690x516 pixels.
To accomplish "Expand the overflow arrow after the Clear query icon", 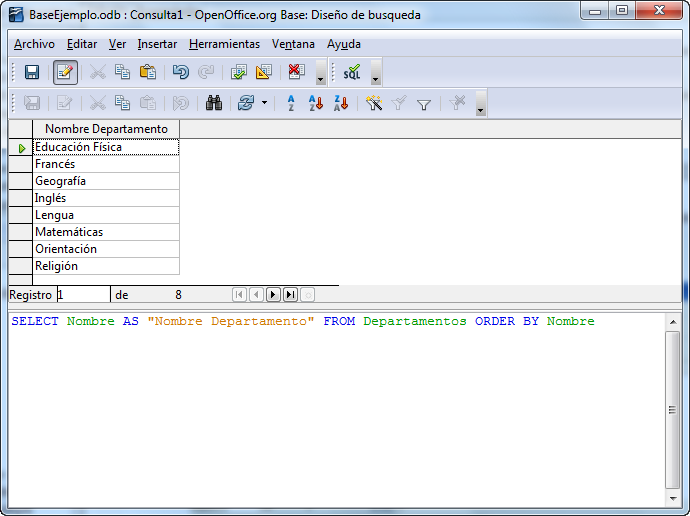I will point(321,72).
